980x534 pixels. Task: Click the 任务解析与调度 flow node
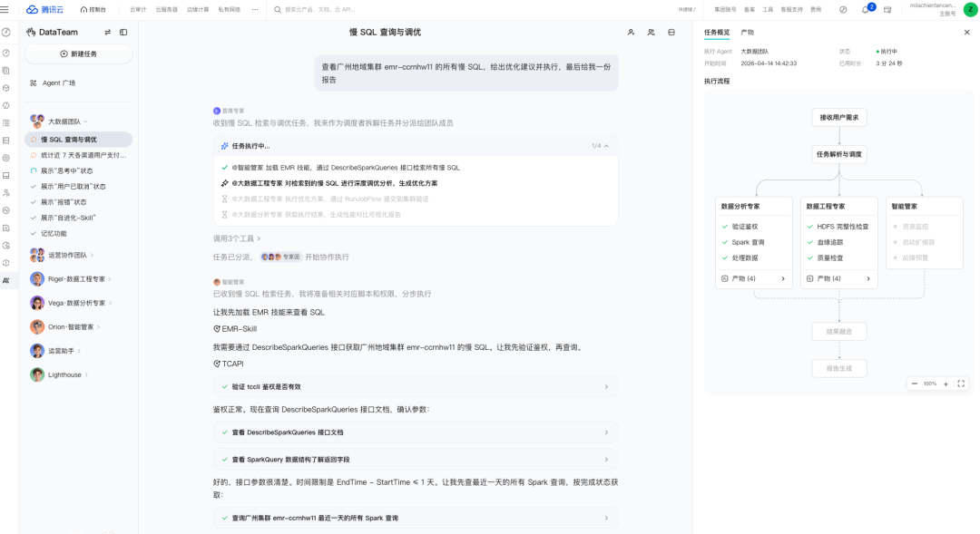tap(838, 154)
